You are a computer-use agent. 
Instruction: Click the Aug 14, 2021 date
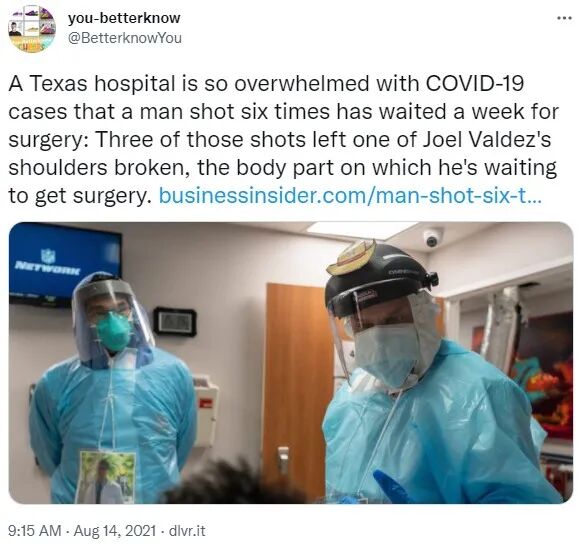(115, 531)
